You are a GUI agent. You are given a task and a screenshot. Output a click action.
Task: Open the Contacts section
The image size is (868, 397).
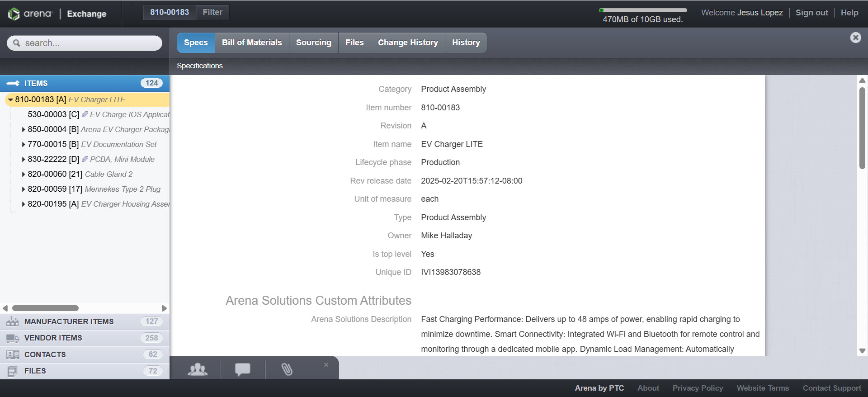[x=85, y=354]
